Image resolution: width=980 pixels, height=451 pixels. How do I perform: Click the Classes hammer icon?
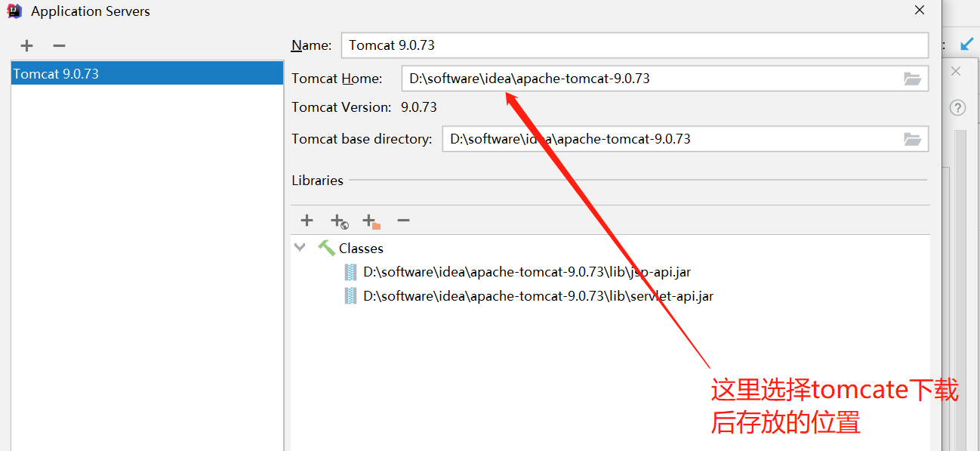326,248
